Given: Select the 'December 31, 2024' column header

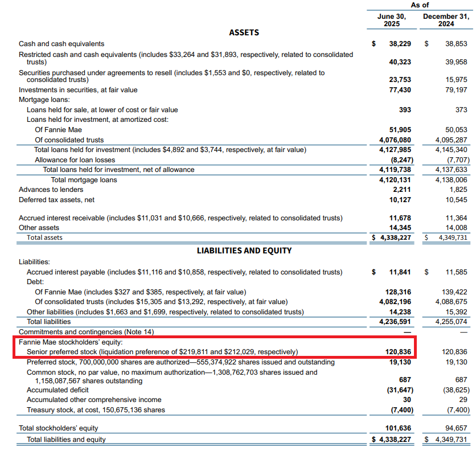Looking at the screenshot, I should point(446,20).
